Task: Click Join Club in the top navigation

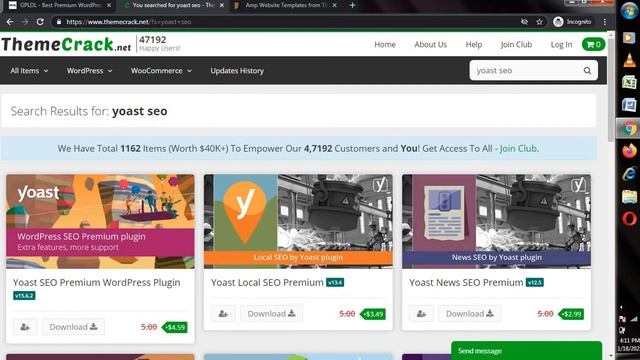Action: 516,44
